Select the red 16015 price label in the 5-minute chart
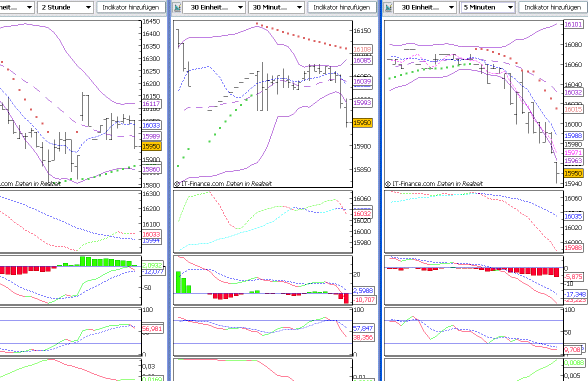This screenshot has width=588, height=381. 573,109
